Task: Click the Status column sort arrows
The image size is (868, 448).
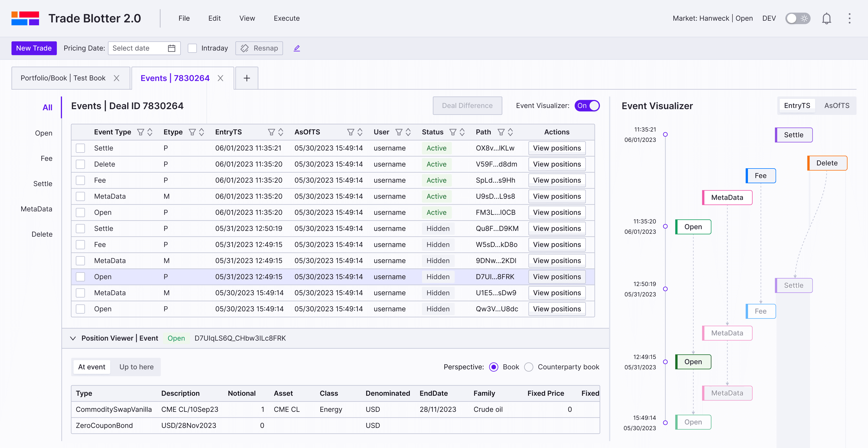Action: pos(462,132)
